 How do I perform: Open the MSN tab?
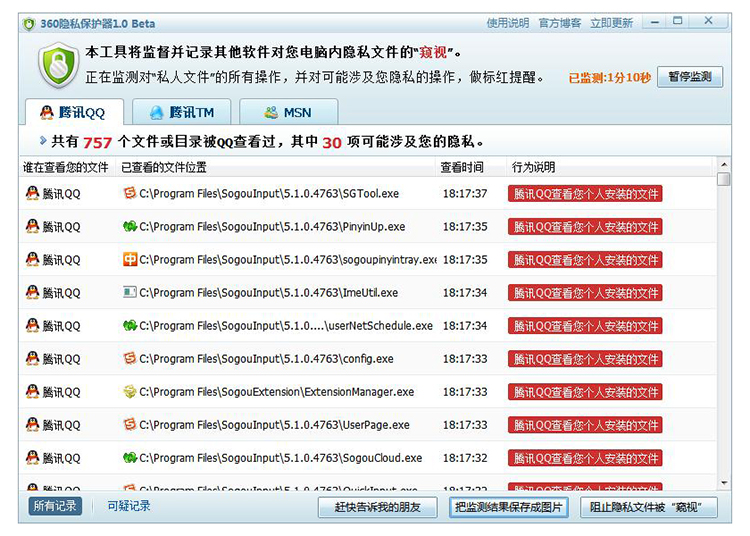288,112
